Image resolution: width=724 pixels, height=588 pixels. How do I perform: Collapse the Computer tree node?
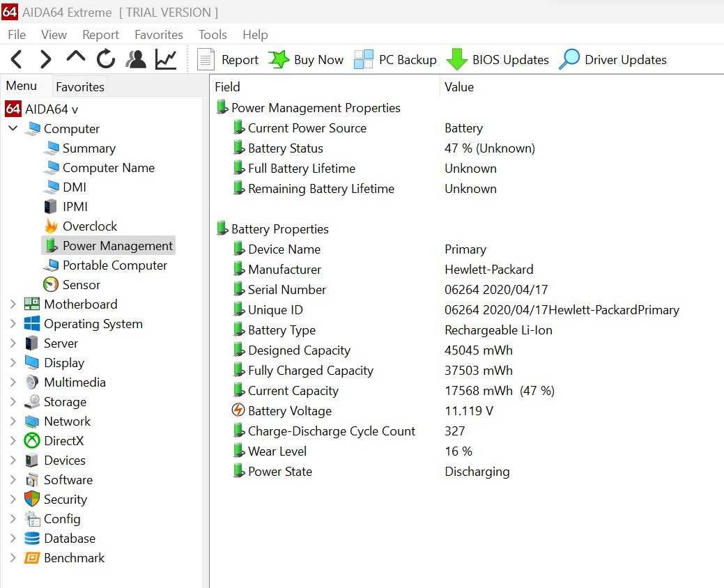click(13, 128)
